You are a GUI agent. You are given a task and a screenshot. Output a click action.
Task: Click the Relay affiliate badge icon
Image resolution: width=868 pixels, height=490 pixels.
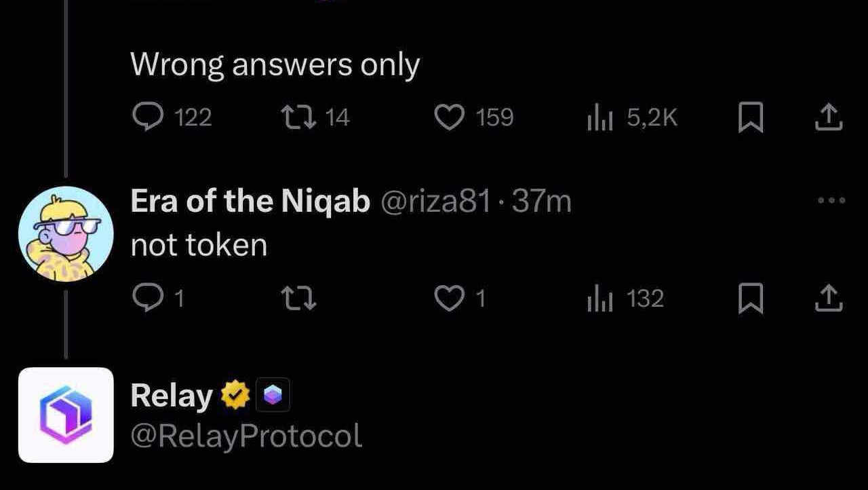(273, 395)
